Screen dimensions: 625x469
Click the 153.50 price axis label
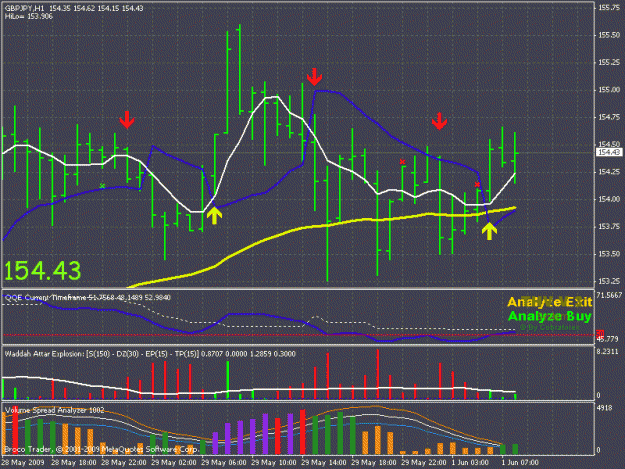click(609, 254)
